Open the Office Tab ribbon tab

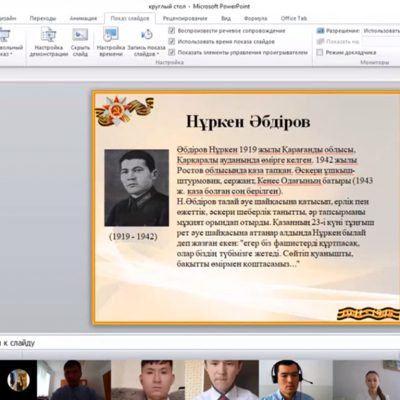coord(294,18)
